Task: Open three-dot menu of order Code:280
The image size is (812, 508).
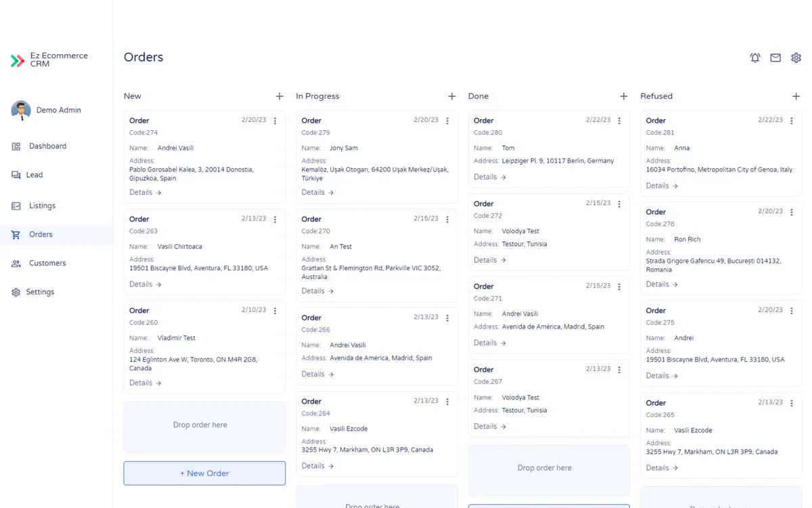Action: coord(619,121)
